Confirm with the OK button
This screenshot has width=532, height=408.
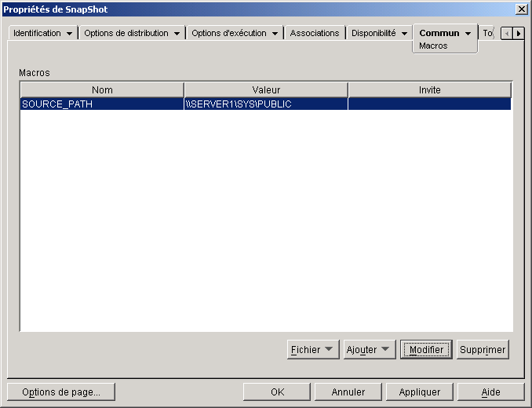click(x=277, y=392)
